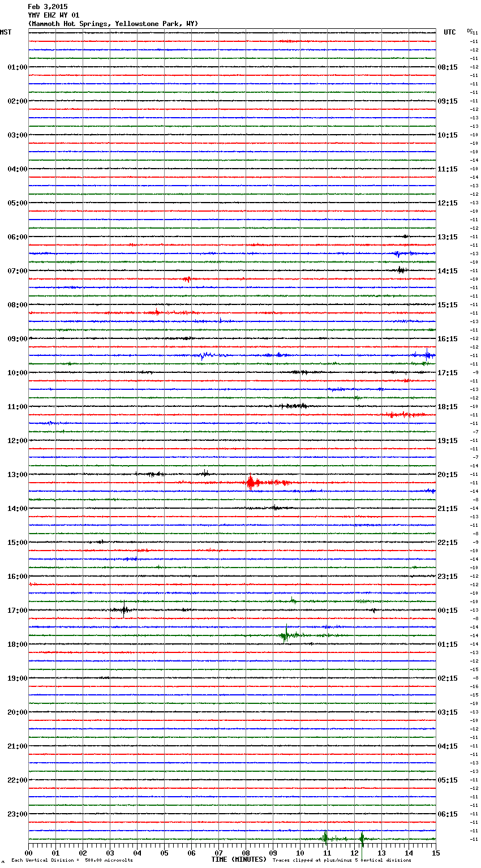Click the vertical division scale note at bottom
This screenshot has height=868, width=481.
[72, 861]
